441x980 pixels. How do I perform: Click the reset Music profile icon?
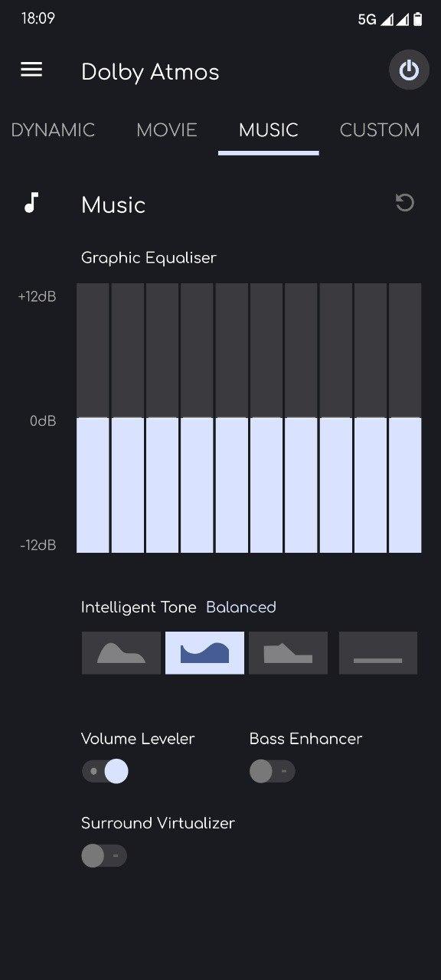(404, 203)
